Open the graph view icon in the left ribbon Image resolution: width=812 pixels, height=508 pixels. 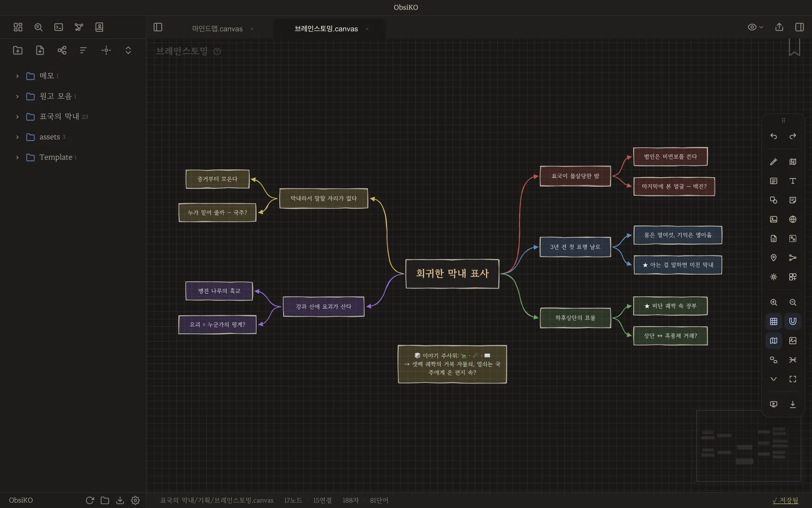click(x=79, y=27)
